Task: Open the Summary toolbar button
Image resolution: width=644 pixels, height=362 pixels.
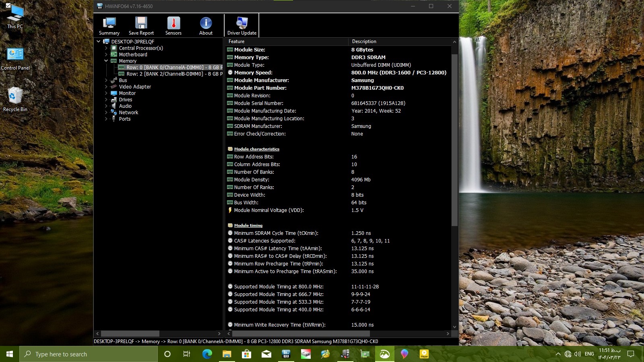Action: coord(109,26)
